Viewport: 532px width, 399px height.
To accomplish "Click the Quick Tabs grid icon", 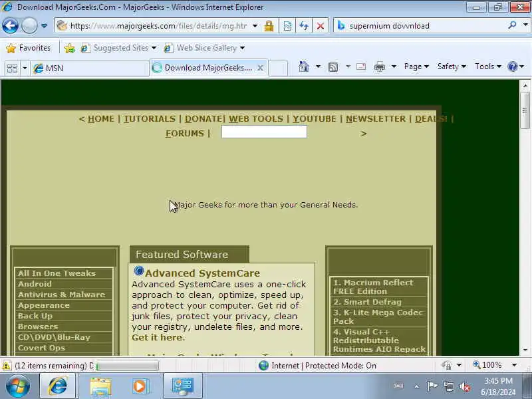I will [x=12, y=68].
